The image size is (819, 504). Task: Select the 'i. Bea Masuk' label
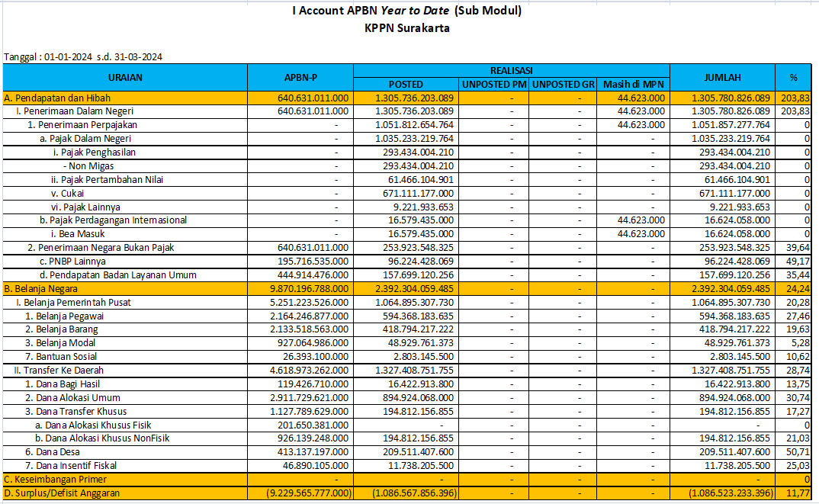[x=78, y=234]
